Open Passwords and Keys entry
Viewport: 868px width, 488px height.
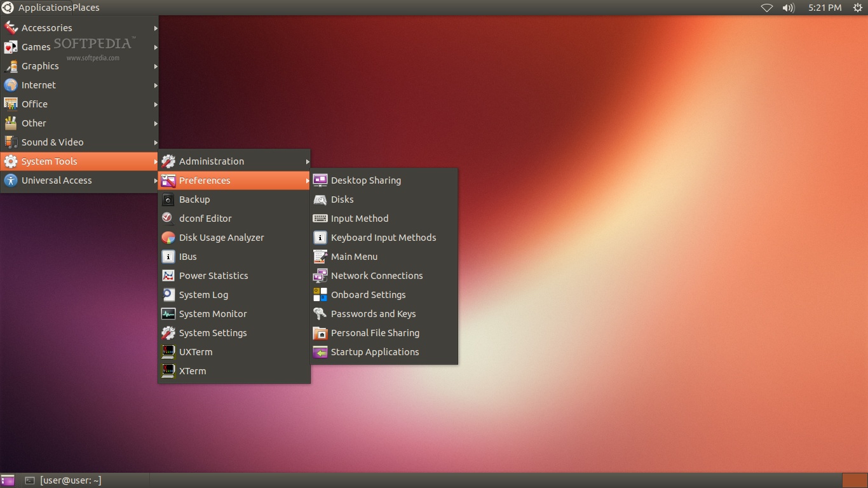point(384,314)
